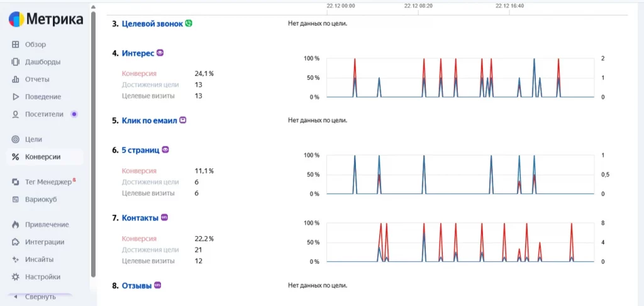The height and width of the screenshot is (306, 644).
Task: Open Тег Менеджер from the sidebar
Action: pyautogui.click(x=48, y=182)
